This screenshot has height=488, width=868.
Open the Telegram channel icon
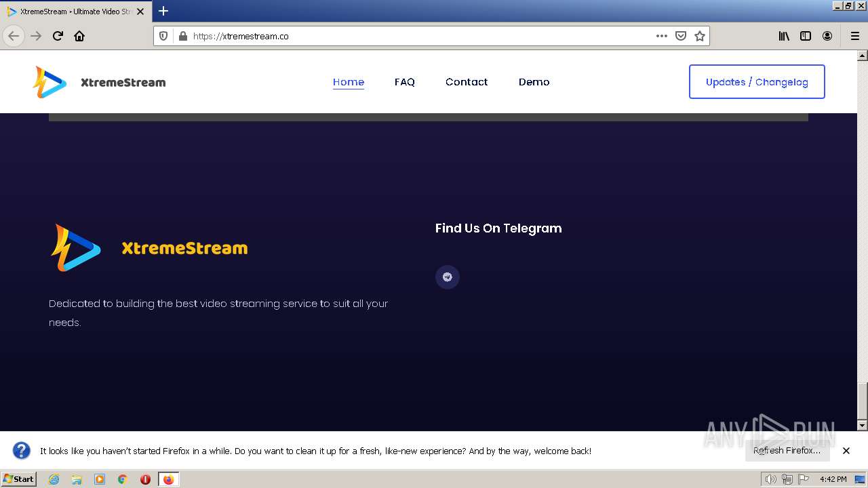coord(448,277)
